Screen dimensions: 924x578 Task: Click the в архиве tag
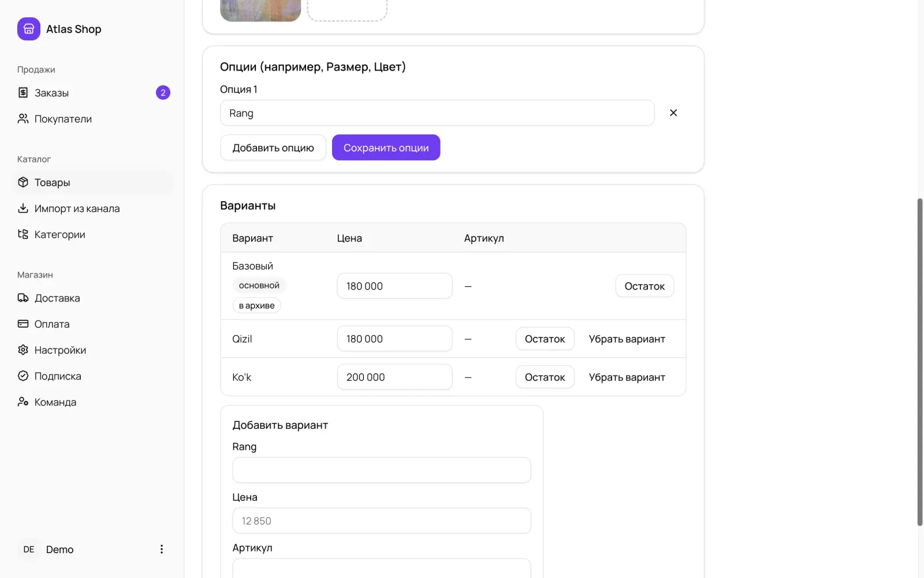pos(257,305)
